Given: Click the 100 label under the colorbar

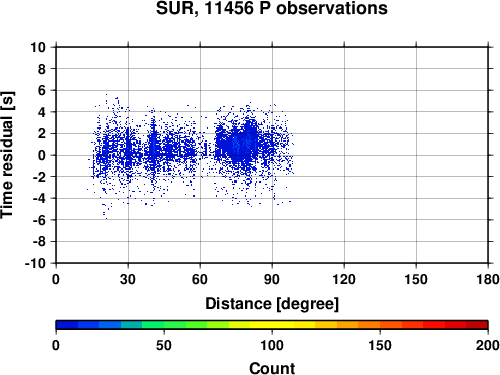Looking at the screenshot, I should pos(272,345).
